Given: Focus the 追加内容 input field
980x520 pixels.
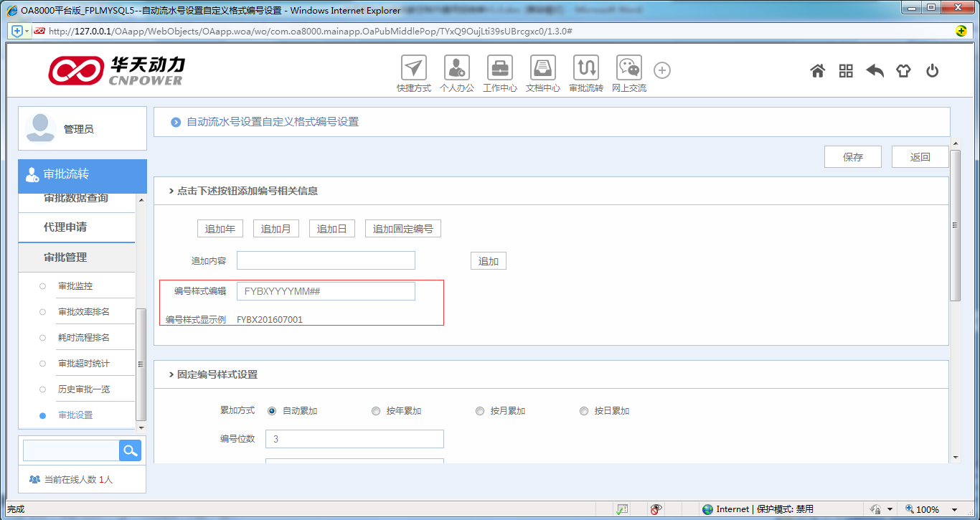Looking at the screenshot, I should coord(326,260).
